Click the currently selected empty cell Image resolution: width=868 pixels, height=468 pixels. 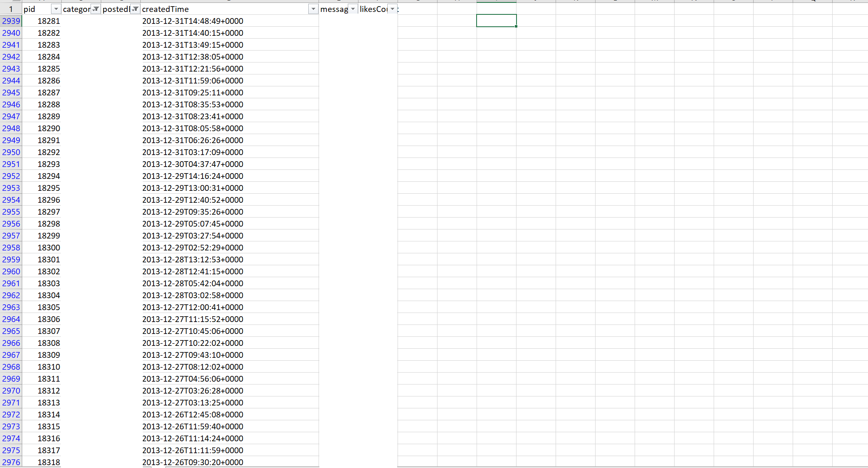496,21
